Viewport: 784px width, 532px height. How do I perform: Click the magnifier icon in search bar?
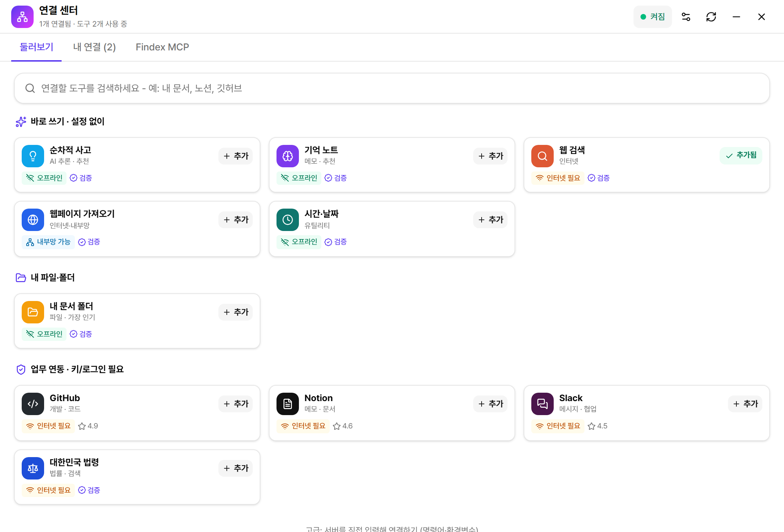pos(30,88)
